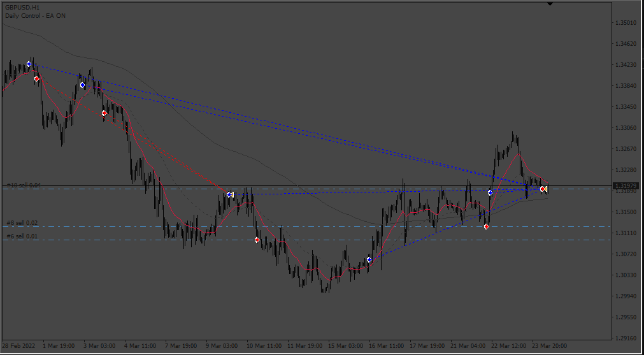Select the blue buy arrow above 3 Mar 03:00
This screenshot has height=355, width=644.
(83, 85)
